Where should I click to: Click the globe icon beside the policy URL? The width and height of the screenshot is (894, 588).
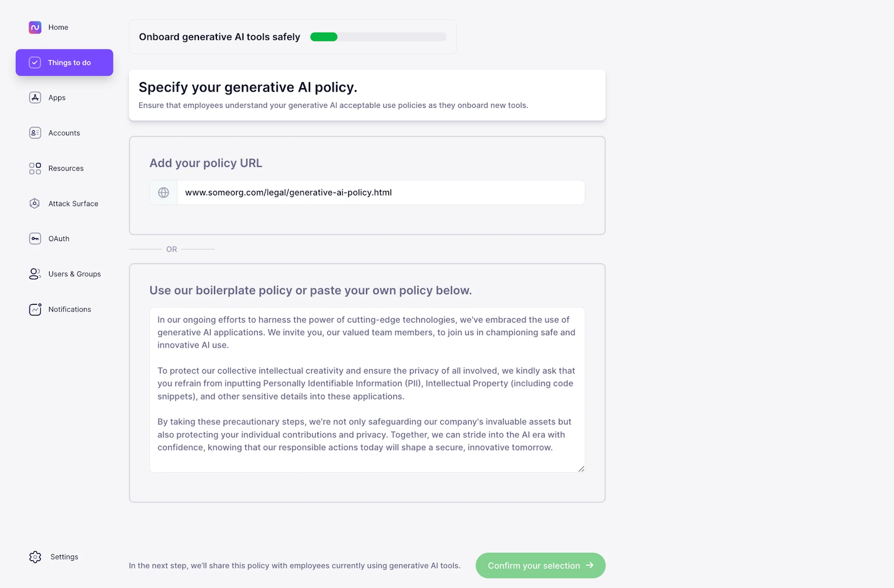[x=163, y=192]
